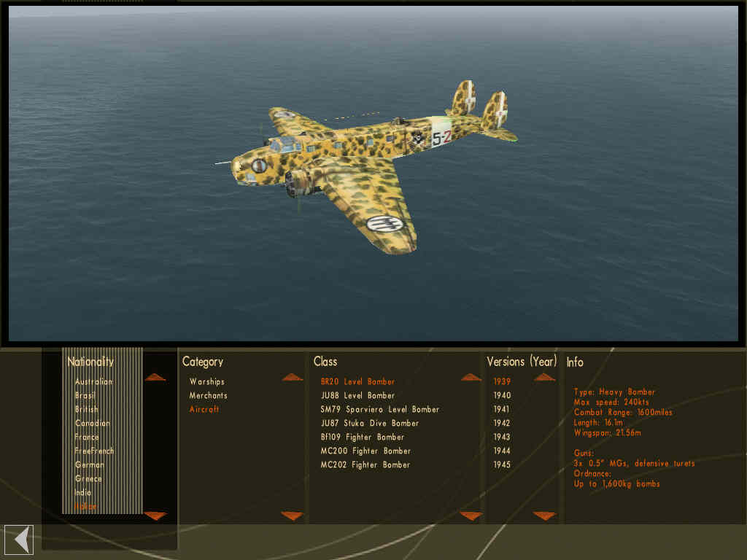This screenshot has height=560, width=747.
Task: Click the back arrow button
Action: (x=19, y=540)
